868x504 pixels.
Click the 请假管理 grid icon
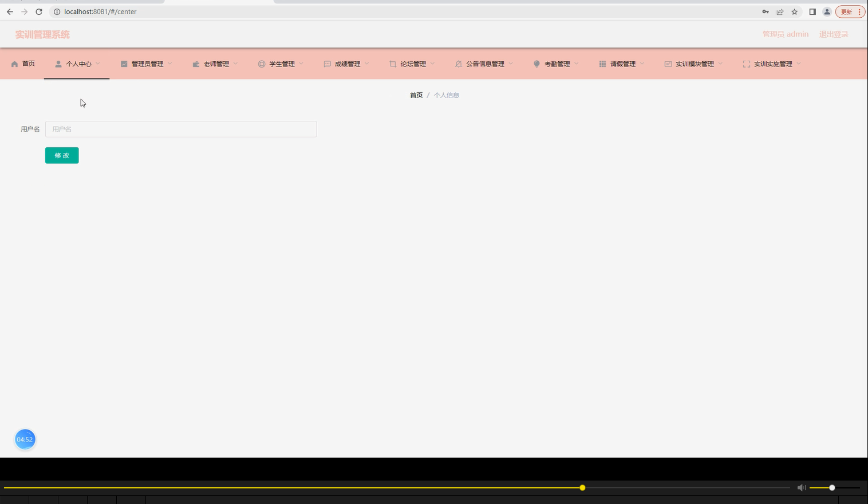pos(602,64)
